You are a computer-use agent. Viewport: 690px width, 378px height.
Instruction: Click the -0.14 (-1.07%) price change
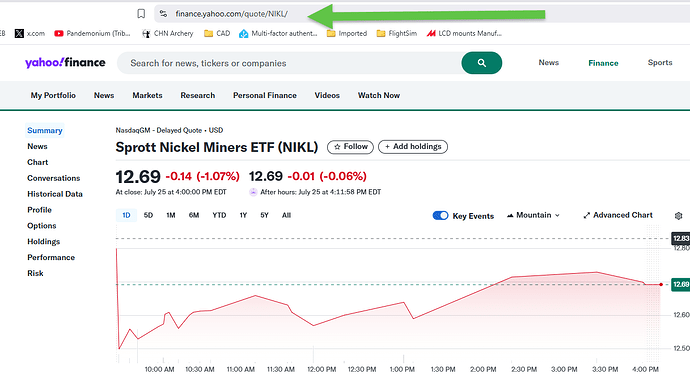[x=202, y=176]
